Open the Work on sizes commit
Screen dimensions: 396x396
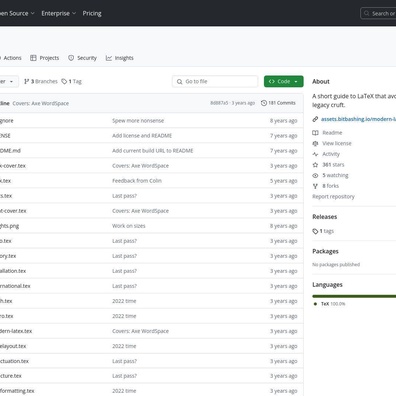[x=129, y=226]
